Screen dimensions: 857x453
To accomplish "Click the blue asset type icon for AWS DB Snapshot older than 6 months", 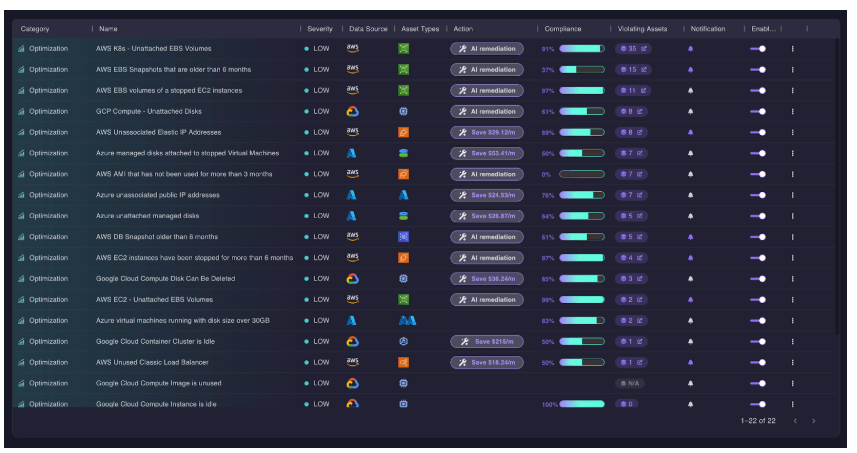I will click(x=403, y=237).
